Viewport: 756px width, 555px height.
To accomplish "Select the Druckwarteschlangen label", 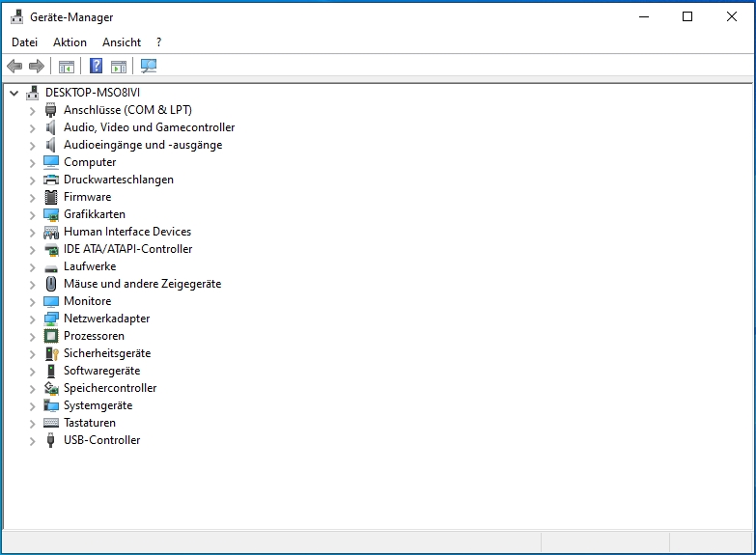I will coord(119,180).
